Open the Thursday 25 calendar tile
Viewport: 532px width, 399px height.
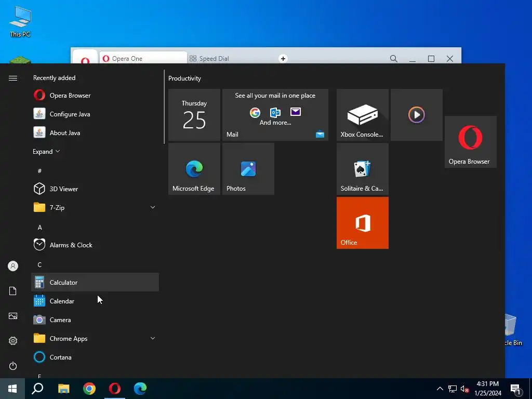(x=194, y=115)
